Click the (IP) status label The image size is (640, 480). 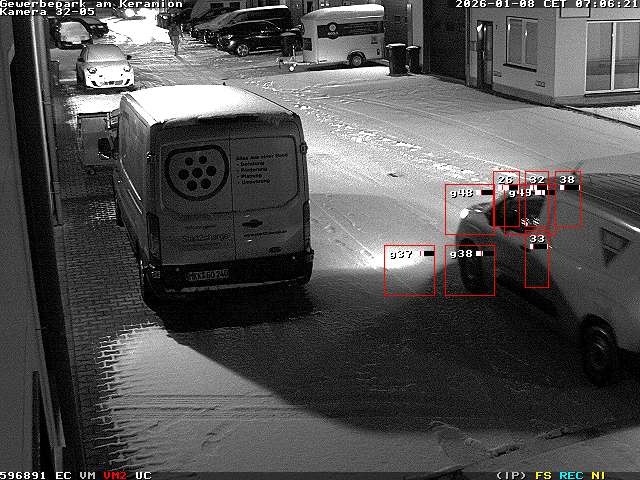coord(511,475)
